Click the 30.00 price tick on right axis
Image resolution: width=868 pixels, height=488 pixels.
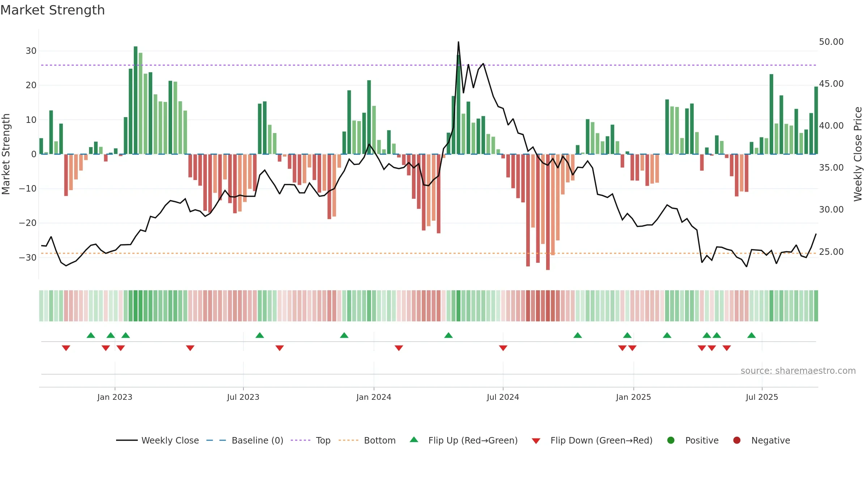click(831, 210)
